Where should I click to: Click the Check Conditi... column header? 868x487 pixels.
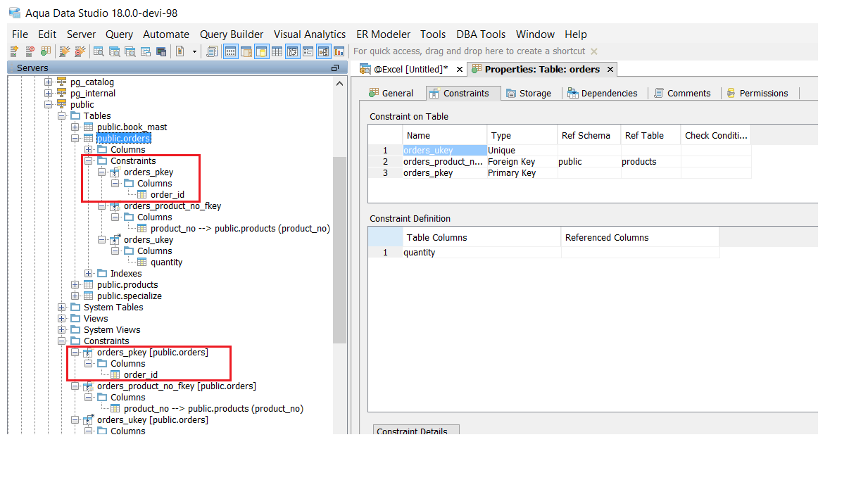[x=716, y=135]
